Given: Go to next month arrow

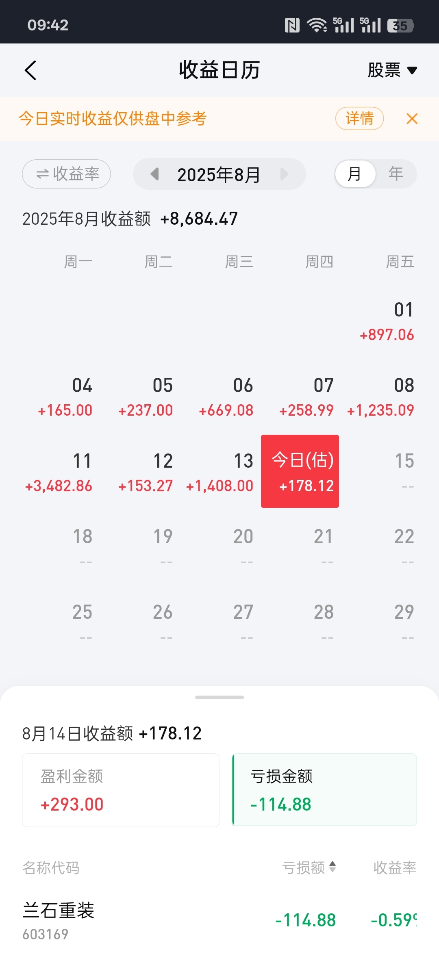Looking at the screenshot, I should (284, 174).
